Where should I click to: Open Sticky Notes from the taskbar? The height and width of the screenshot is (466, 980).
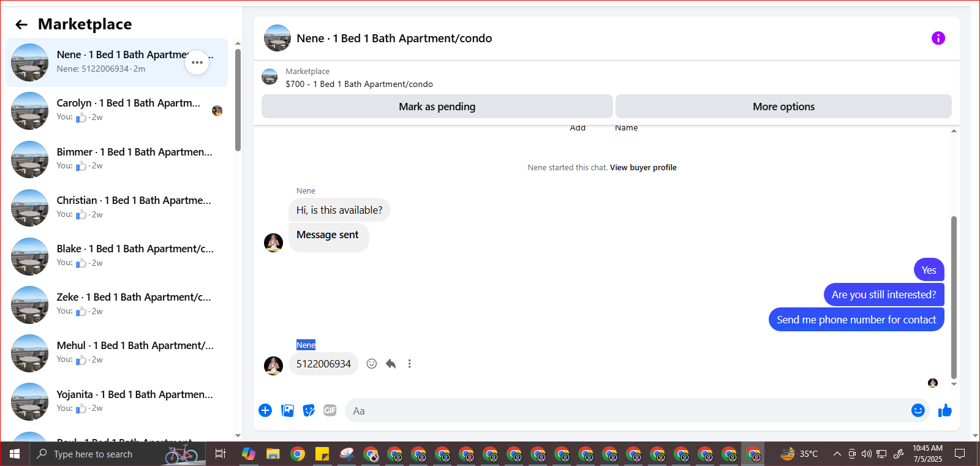[322, 454]
